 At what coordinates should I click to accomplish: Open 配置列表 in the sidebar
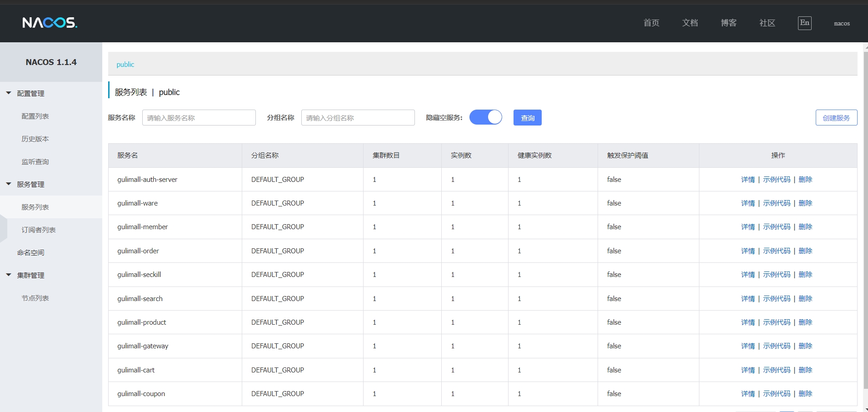[35, 116]
